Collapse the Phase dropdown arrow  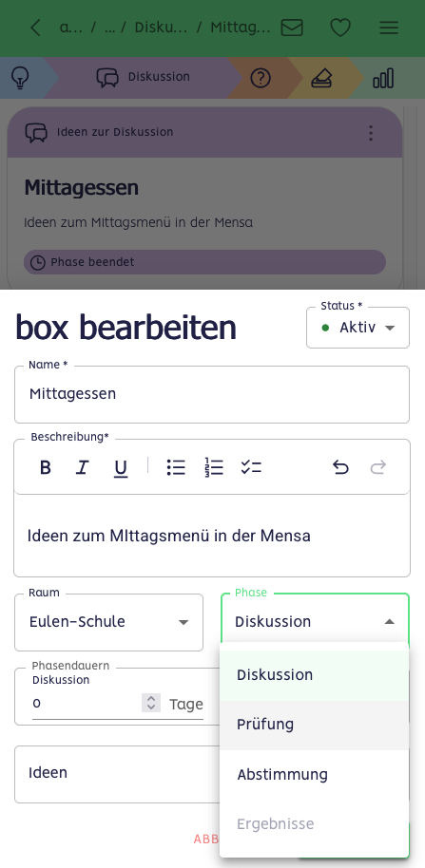click(390, 622)
